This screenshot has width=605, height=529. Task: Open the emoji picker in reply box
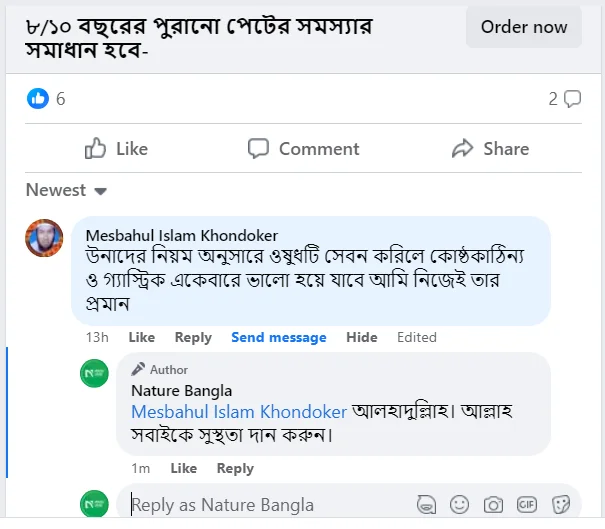coord(460,504)
